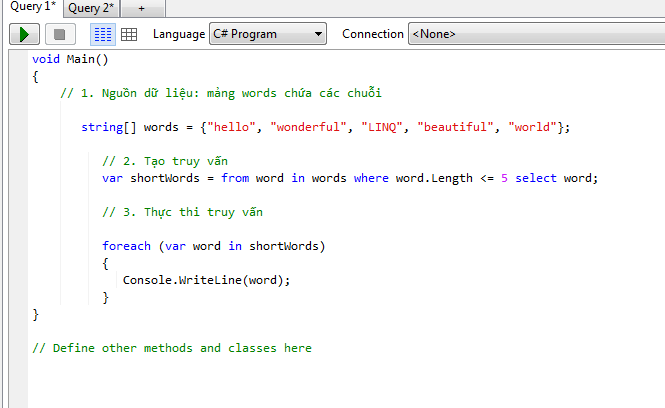Open the Connection dropdown showing None
This screenshot has width=665, height=408.
(x=536, y=34)
